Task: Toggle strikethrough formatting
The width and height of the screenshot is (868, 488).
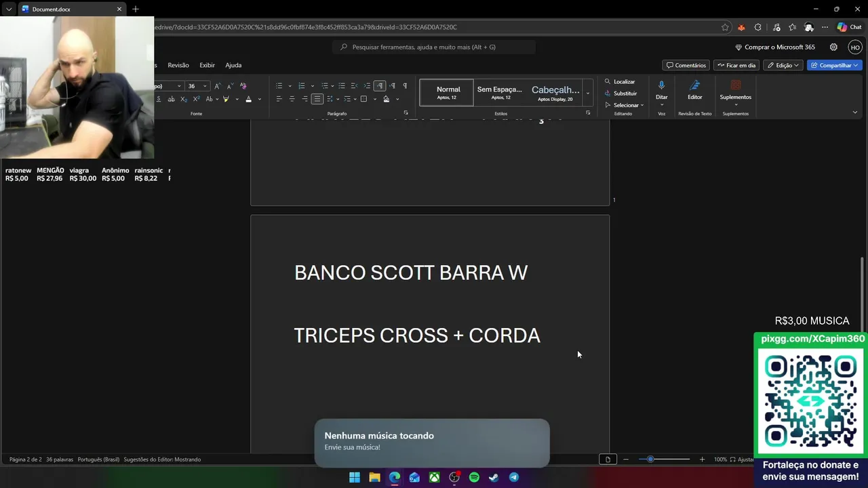Action: [x=171, y=99]
